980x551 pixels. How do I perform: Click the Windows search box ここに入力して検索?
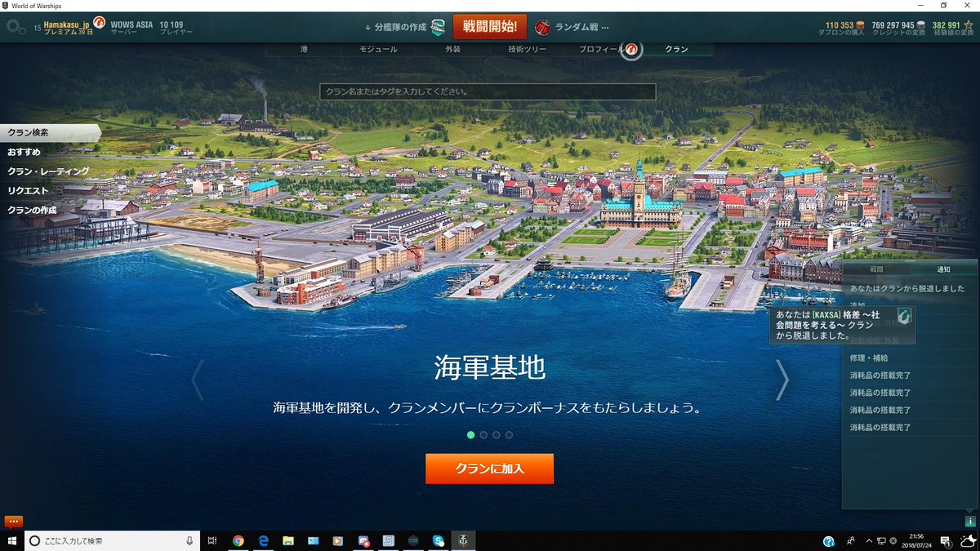click(x=113, y=540)
